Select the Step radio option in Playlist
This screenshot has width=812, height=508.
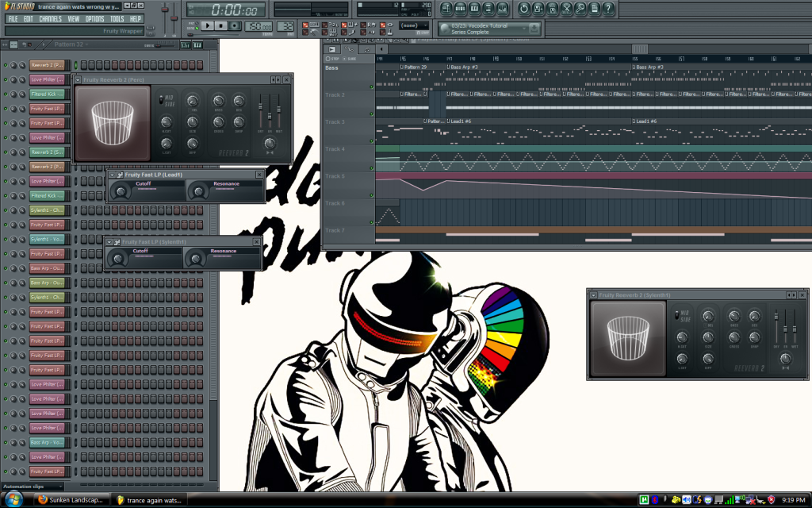pos(327,59)
